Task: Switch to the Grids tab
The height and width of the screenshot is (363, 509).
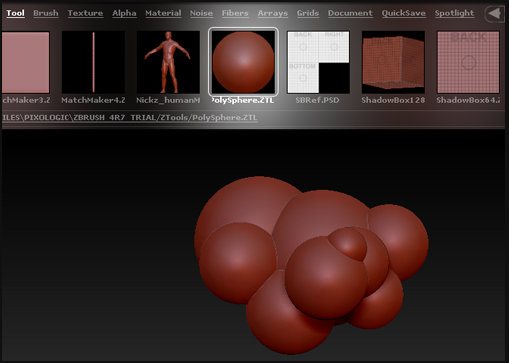Action: [x=308, y=13]
